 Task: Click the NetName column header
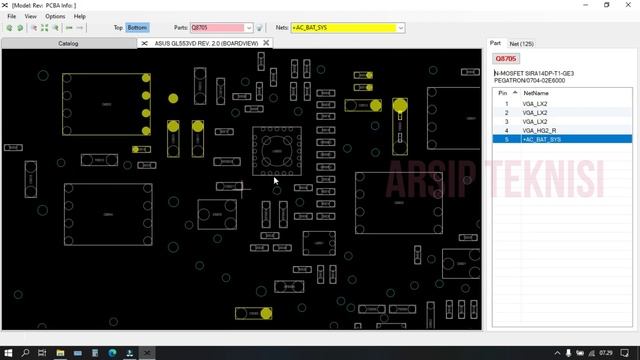pyautogui.click(x=536, y=93)
